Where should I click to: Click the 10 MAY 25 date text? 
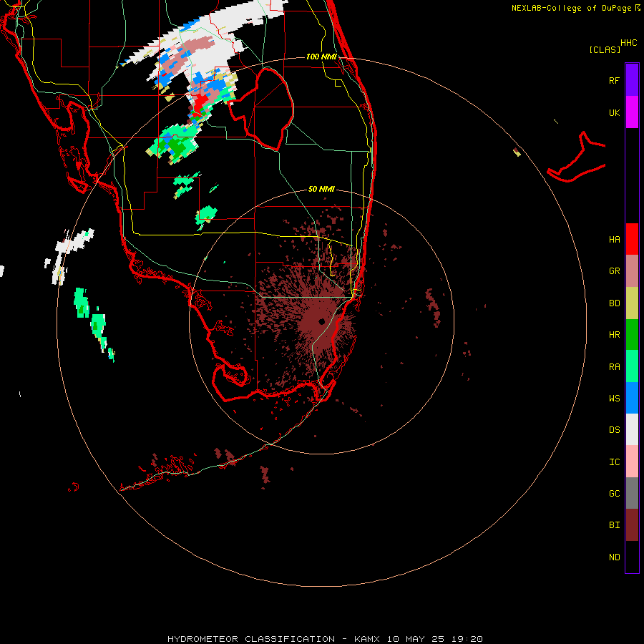416,639
